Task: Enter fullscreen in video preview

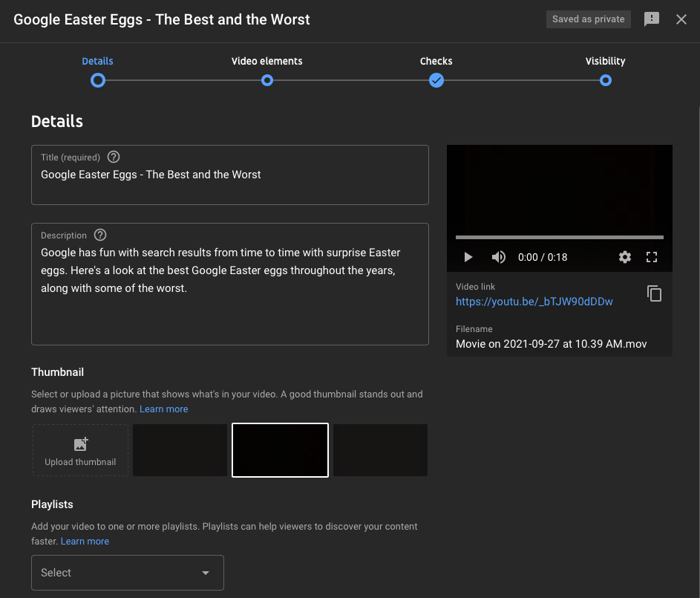Action: point(651,257)
